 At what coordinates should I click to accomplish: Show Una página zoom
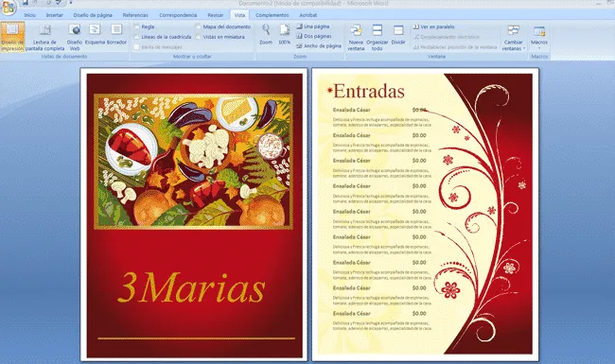[312, 26]
